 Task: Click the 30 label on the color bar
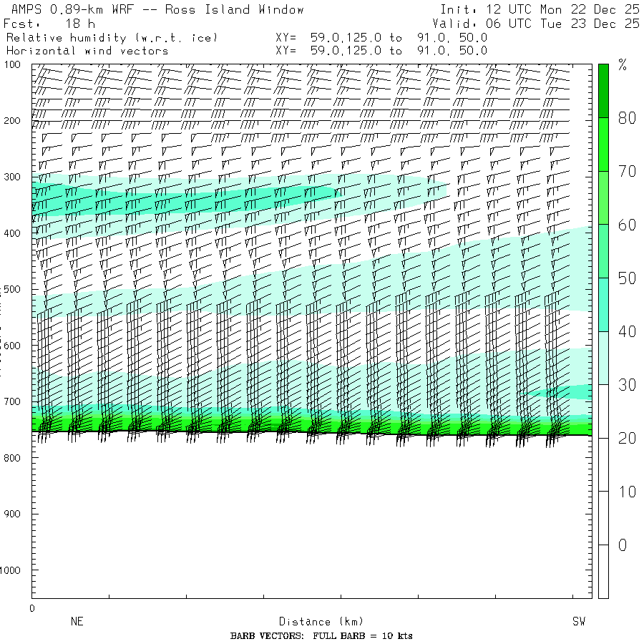point(627,385)
